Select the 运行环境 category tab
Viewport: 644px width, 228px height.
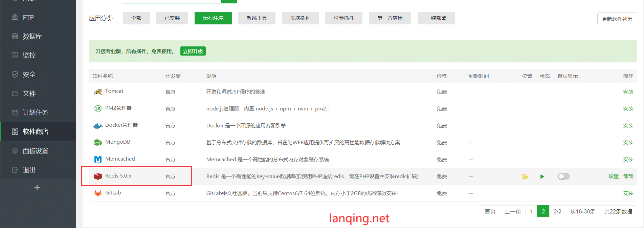[x=213, y=18]
